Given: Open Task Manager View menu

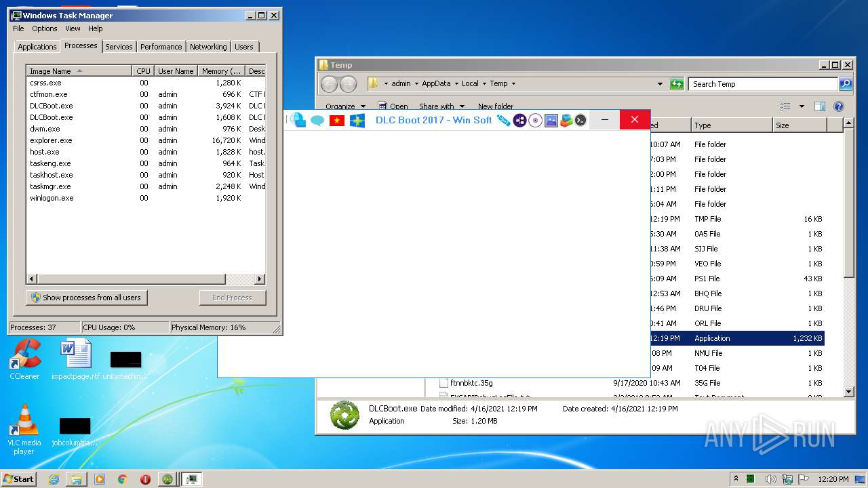Looking at the screenshot, I should point(73,28).
